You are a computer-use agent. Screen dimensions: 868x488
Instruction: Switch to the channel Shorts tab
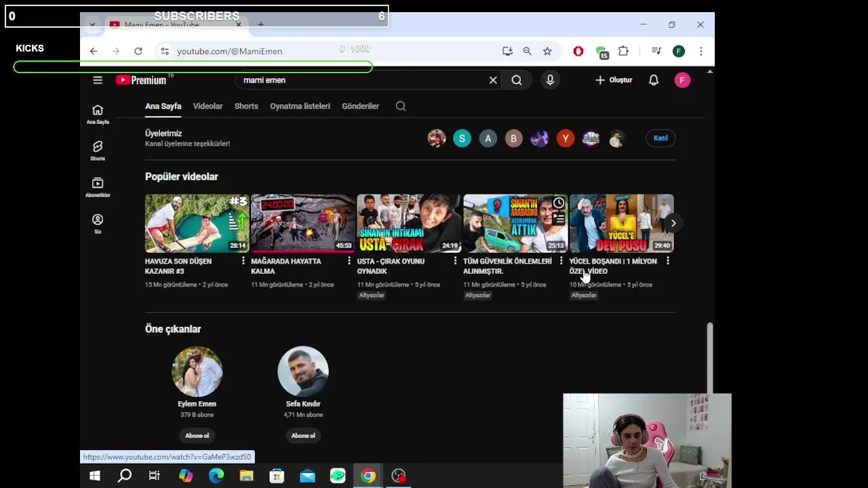click(x=246, y=106)
